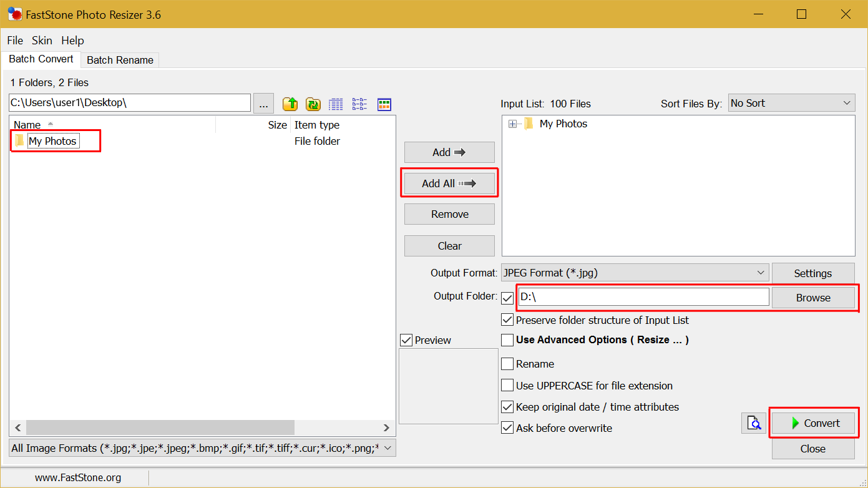Click the FastStone app logo in title bar
The height and width of the screenshot is (488, 868).
pos(14,14)
